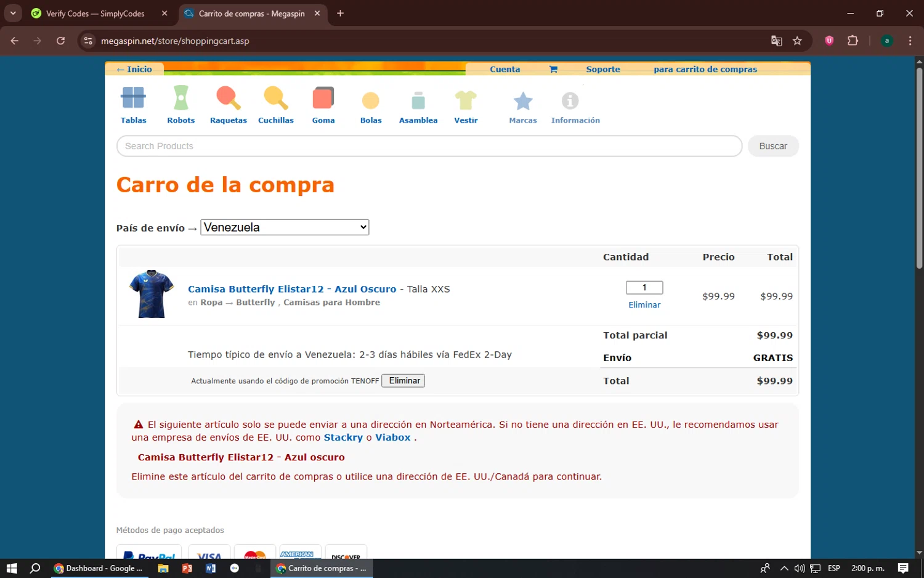Show hidden system tray icons
This screenshot has width=924, height=578.
pos(784,568)
